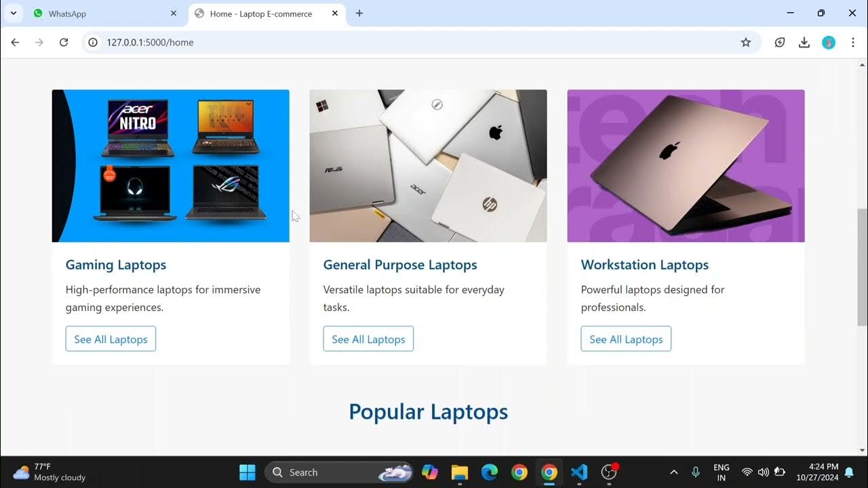Click the site information icon in the address bar
This screenshot has width=868, height=488.
(94, 42)
